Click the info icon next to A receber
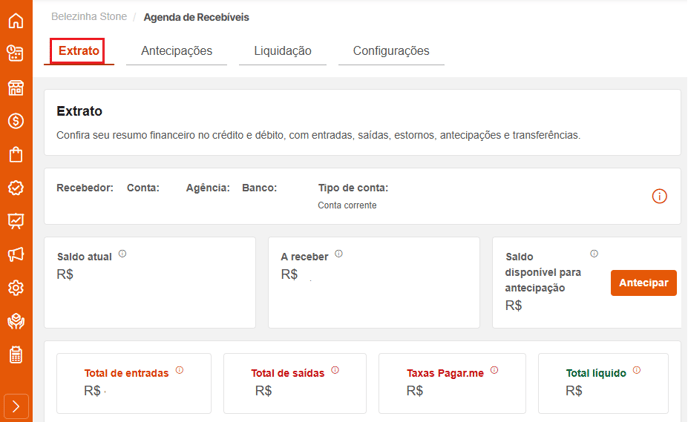 pos(339,254)
